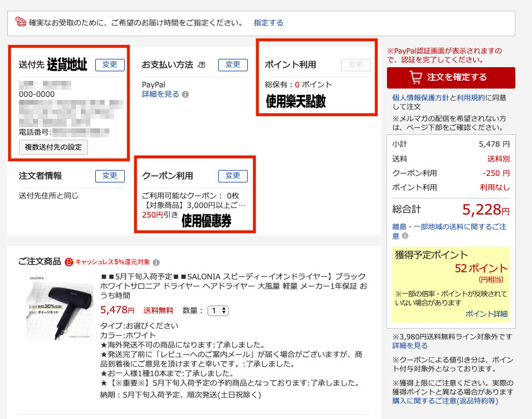
Task: Click 変更 button for 注文者情報
Action: pos(109,176)
